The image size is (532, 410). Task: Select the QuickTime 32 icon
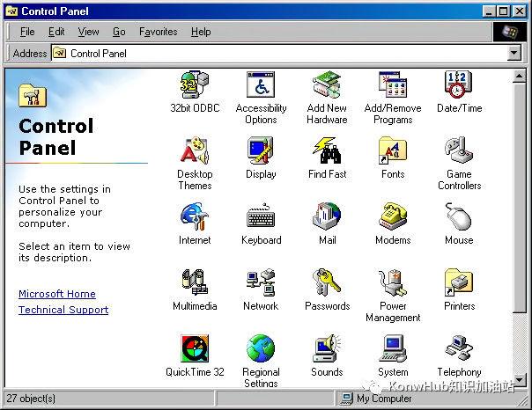195,348
